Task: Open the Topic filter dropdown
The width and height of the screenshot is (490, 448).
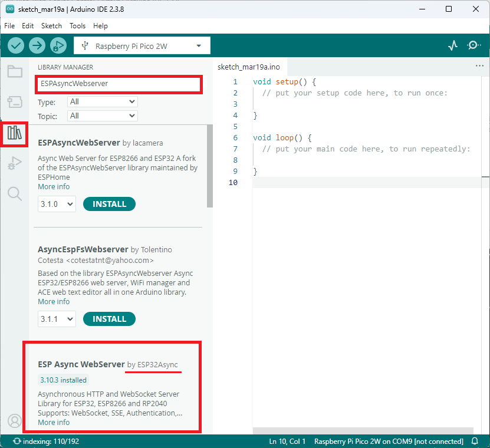Action: point(102,116)
